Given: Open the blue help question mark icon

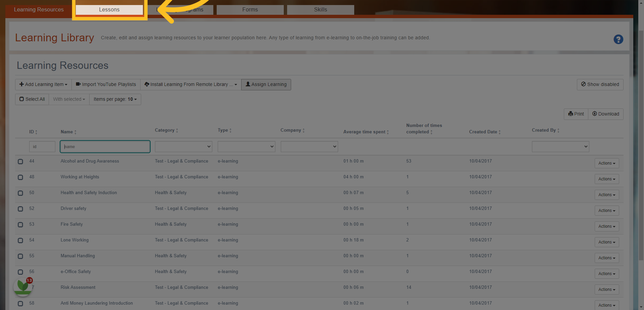Looking at the screenshot, I should 618,39.
